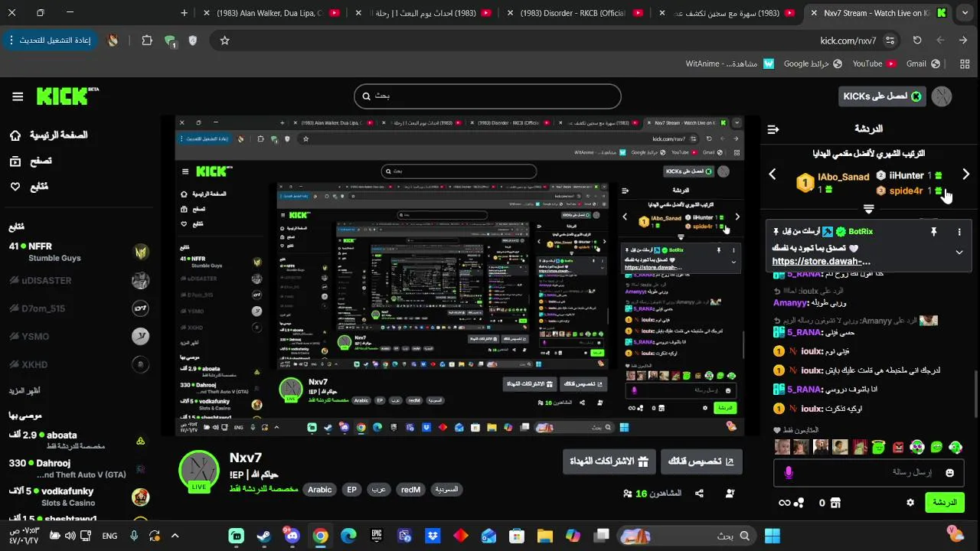
Task: Open Chrome menu three dots
Action: (13, 41)
